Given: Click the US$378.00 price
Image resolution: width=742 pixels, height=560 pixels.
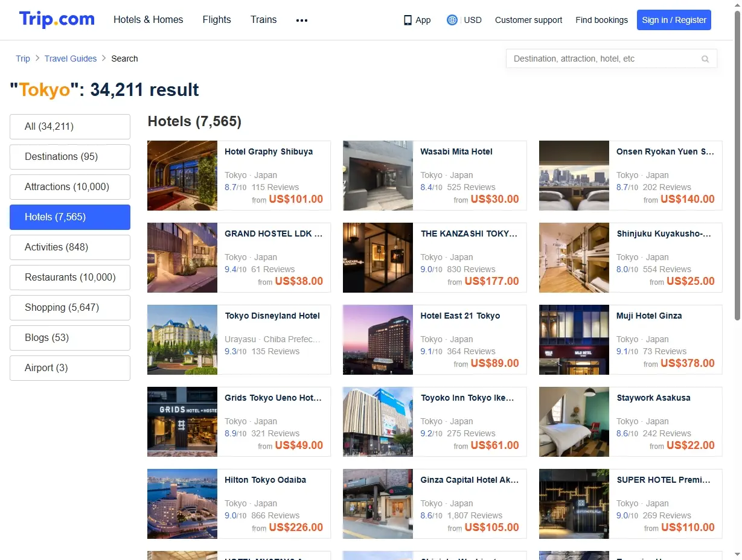Looking at the screenshot, I should pos(688,363).
